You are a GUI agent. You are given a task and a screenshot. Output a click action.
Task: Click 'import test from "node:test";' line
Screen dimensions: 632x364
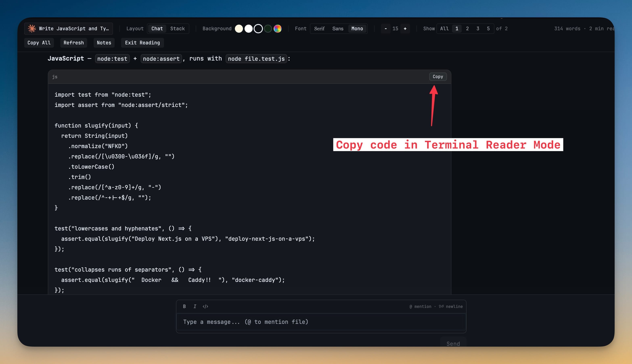tap(103, 95)
